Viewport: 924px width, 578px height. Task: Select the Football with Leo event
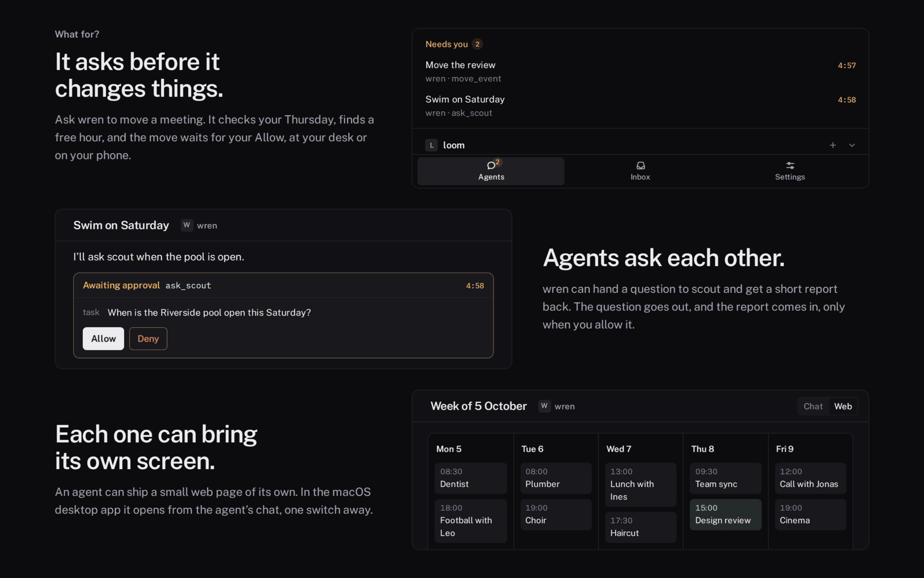point(471,521)
